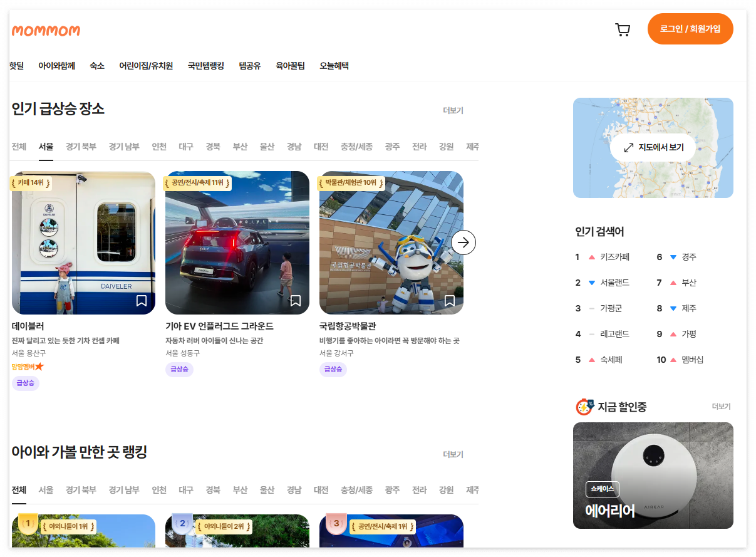Click the 박물관/체험관 10위 badge
Viewport: 756px width, 557px height.
[x=351, y=183]
